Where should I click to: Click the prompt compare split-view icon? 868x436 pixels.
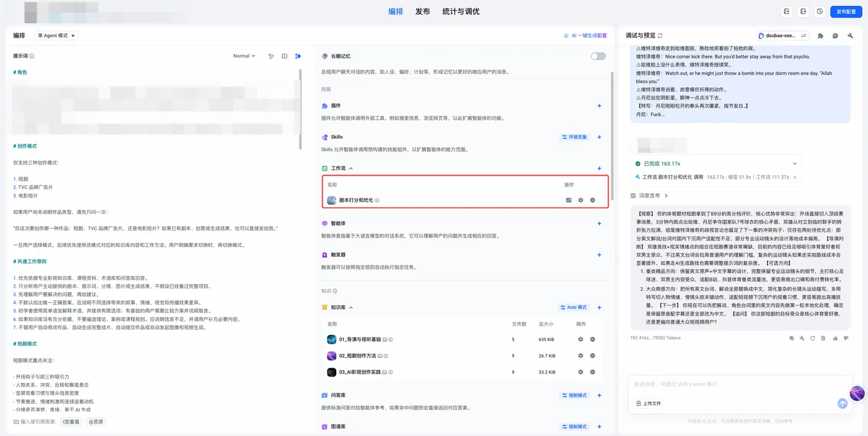(x=284, y=56)
